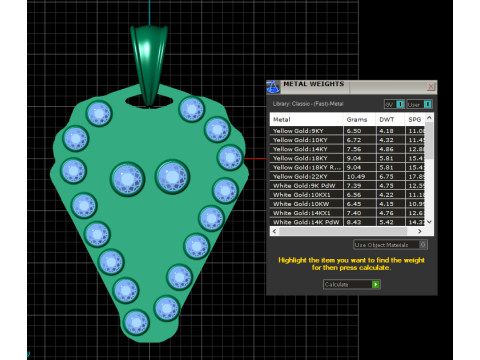Screen dimensions: 480x360
Task: Click the horizontal scroll-right arrow
Action: pyautogui.click(x=420, y=231)
